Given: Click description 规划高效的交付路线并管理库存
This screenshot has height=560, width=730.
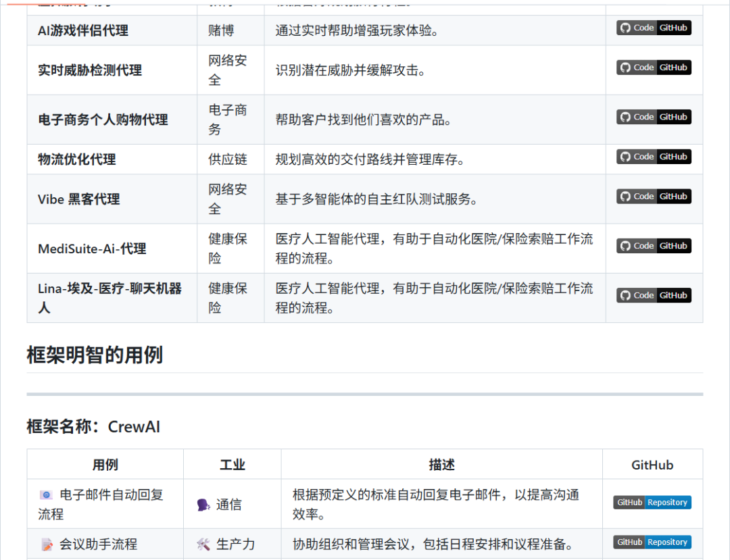Looking at the screenshot, I should [x=370, y=159].
